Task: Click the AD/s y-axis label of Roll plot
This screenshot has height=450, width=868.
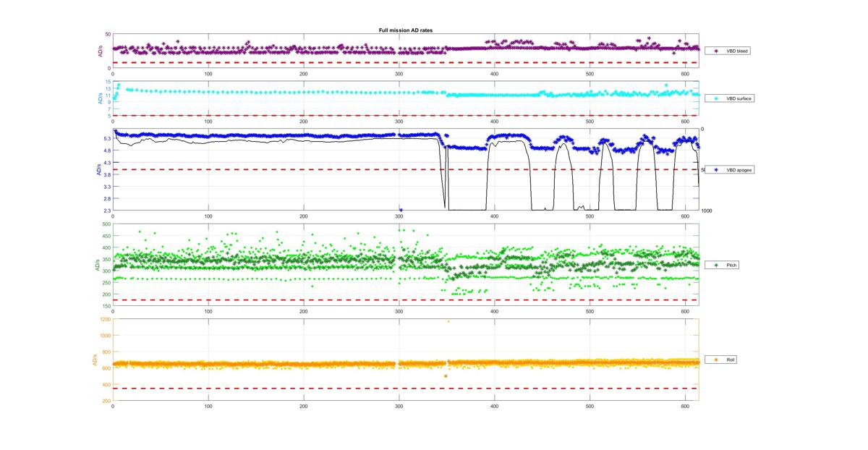Action: (95, 360)
